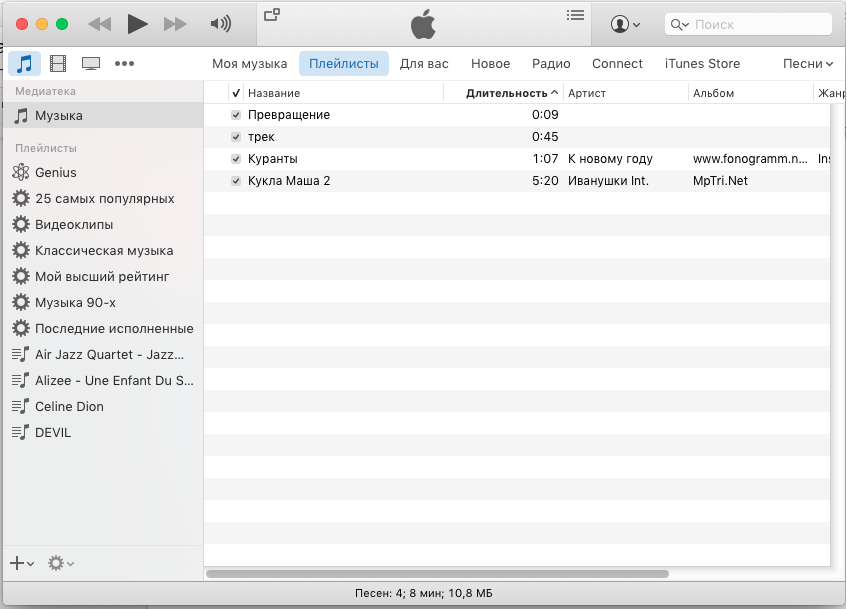Skip to the next track

pos(175,24)
